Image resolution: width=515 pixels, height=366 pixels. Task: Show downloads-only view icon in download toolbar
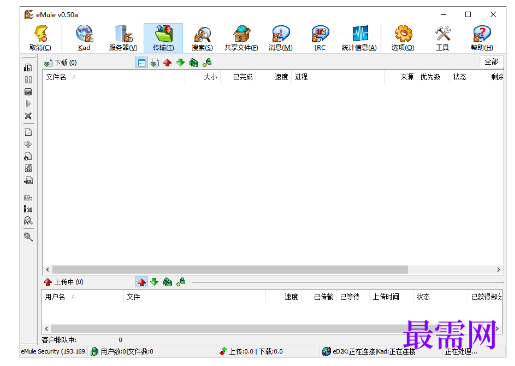154,62
